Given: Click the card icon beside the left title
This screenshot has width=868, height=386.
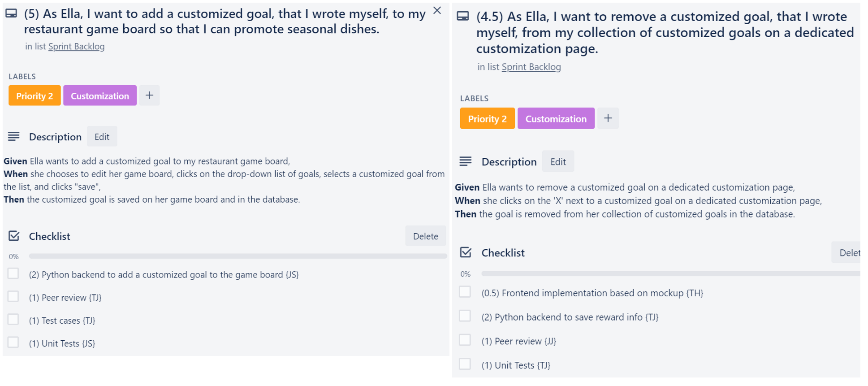Looking at the screenshot, I should [11, 13].
